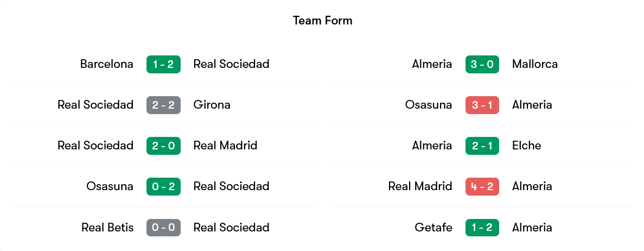Click the red 4 - 2 score badge
This screenshot has height=251, width=644.
click(x=482, y=186)
